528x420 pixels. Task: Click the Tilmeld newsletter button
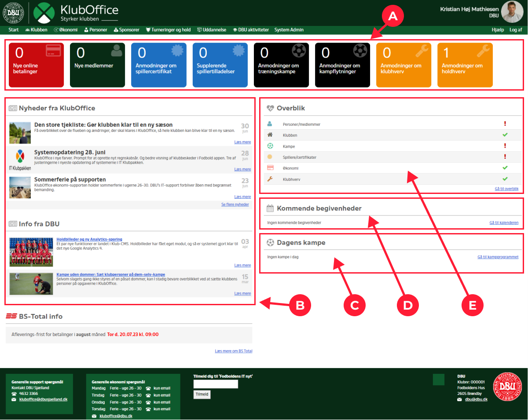(x=202, y=394)
